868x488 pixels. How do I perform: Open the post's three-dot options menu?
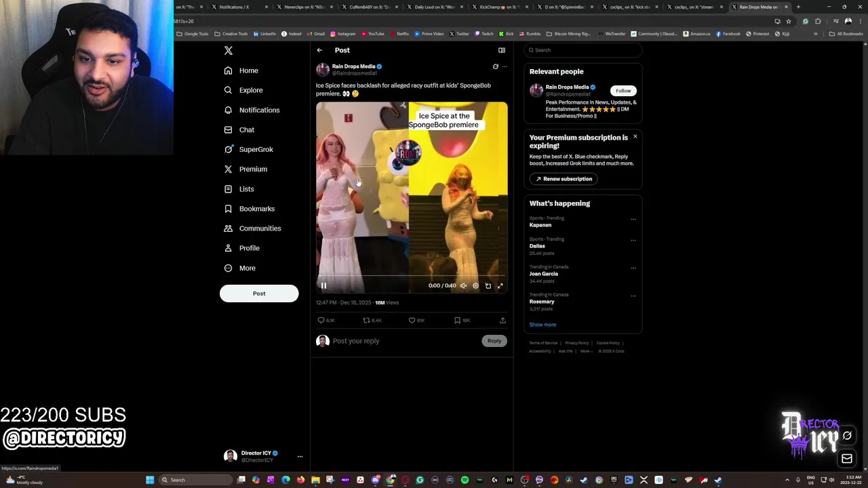[x=505, y=66]
